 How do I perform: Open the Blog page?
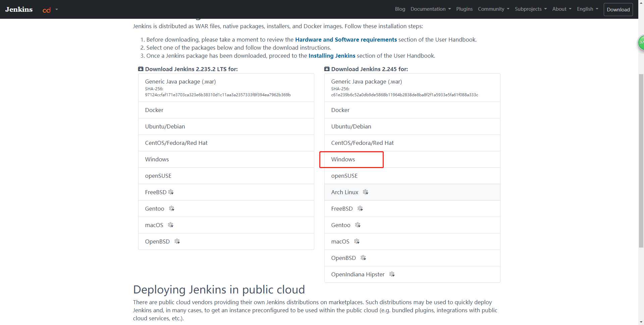(400, 9)
